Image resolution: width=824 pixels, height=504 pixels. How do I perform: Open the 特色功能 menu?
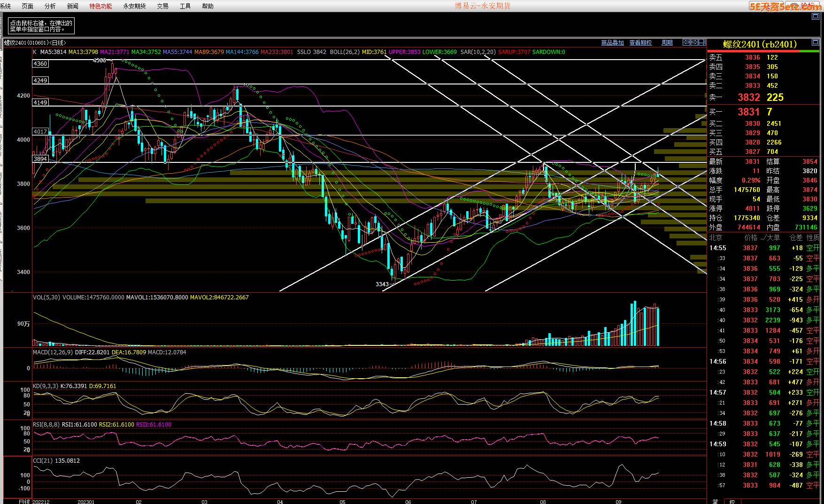coord(100,6)
